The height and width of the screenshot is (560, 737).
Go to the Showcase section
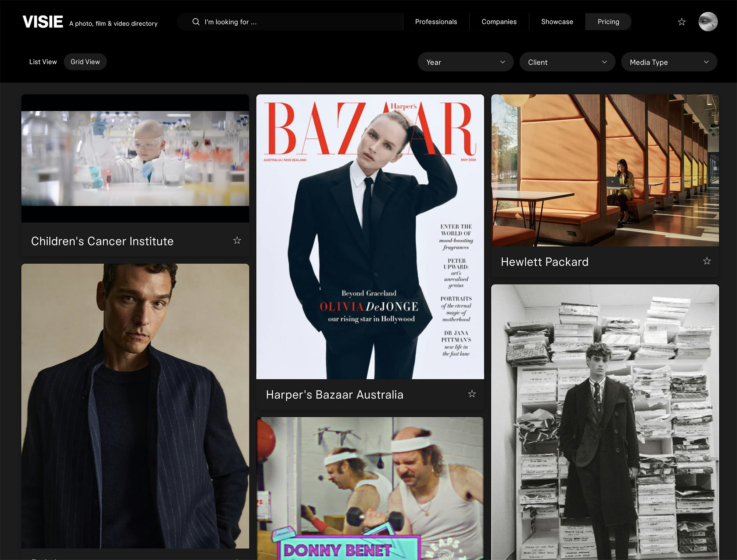557,22
